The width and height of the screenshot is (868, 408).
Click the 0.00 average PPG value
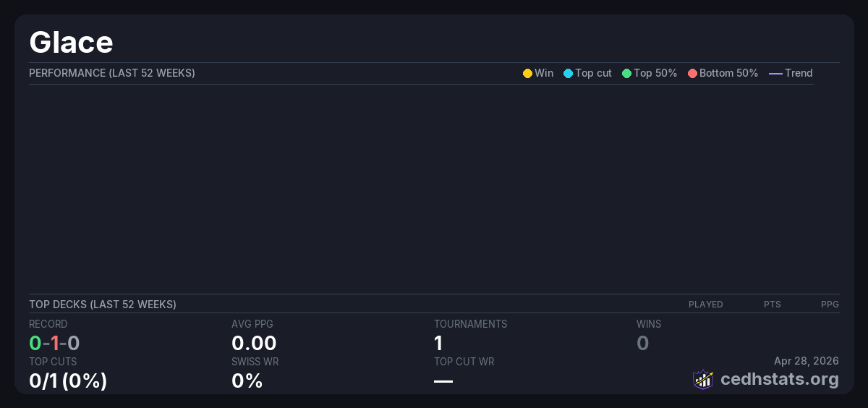click(254, 343)
